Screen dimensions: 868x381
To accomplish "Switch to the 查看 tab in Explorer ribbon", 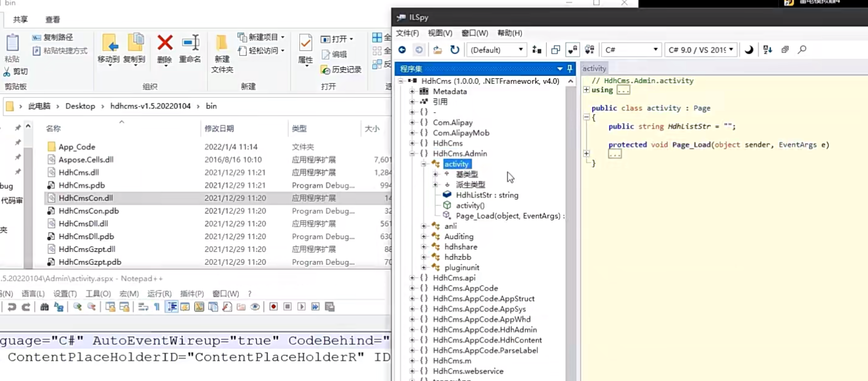I will [x=53, y=20].
